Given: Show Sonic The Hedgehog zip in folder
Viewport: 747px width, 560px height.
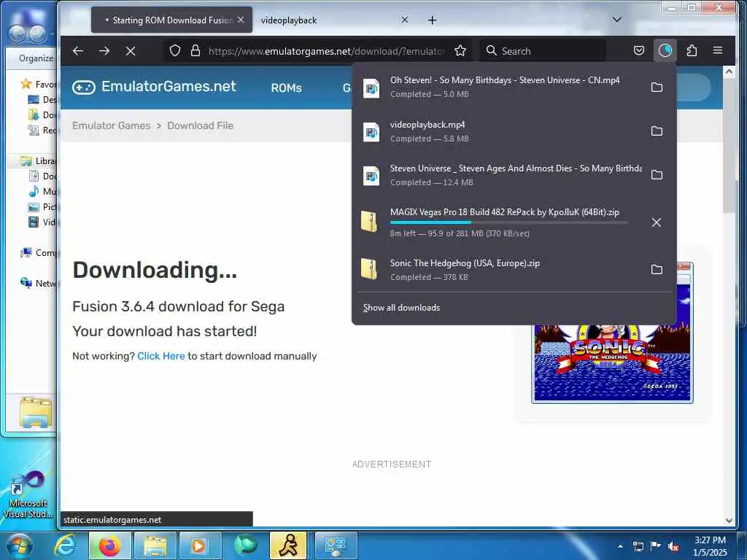Looking at the screenshot, I should (x=657, y=270).
